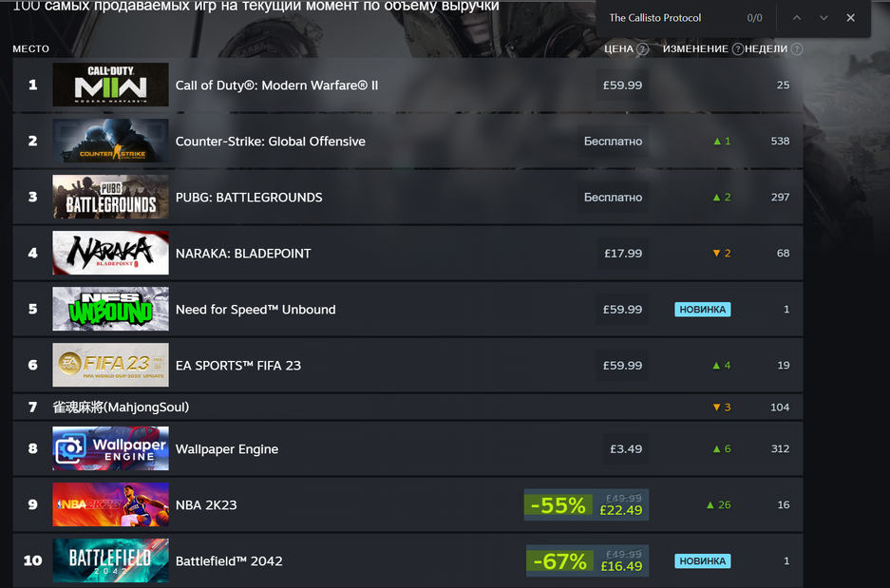Open Counter-Strike Global Offensive capsule image
Image resolution: width=890 pixels, height=588 pixels.
point(111,141)
